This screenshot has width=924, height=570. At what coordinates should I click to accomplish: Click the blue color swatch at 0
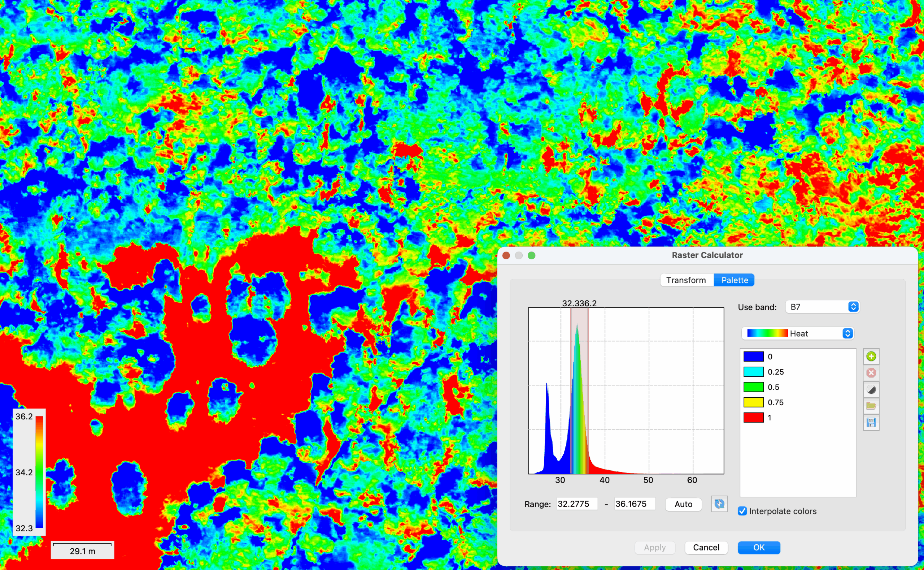pos(753,357)
